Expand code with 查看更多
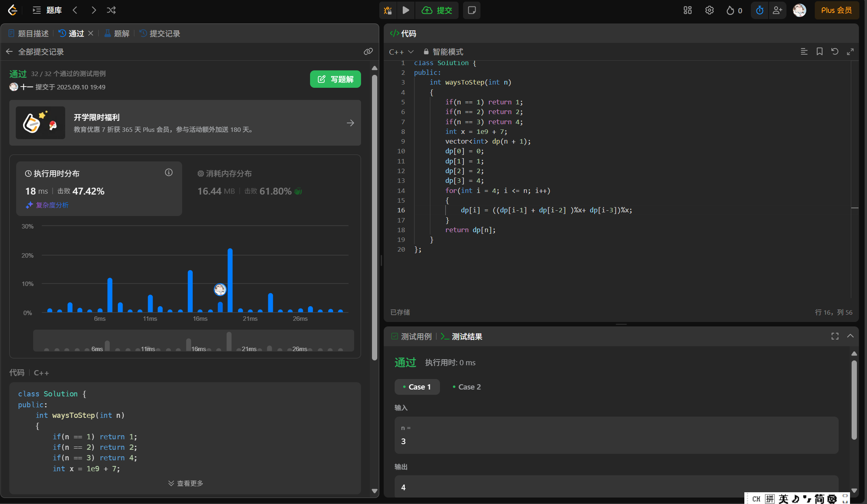 pos(186,483)
